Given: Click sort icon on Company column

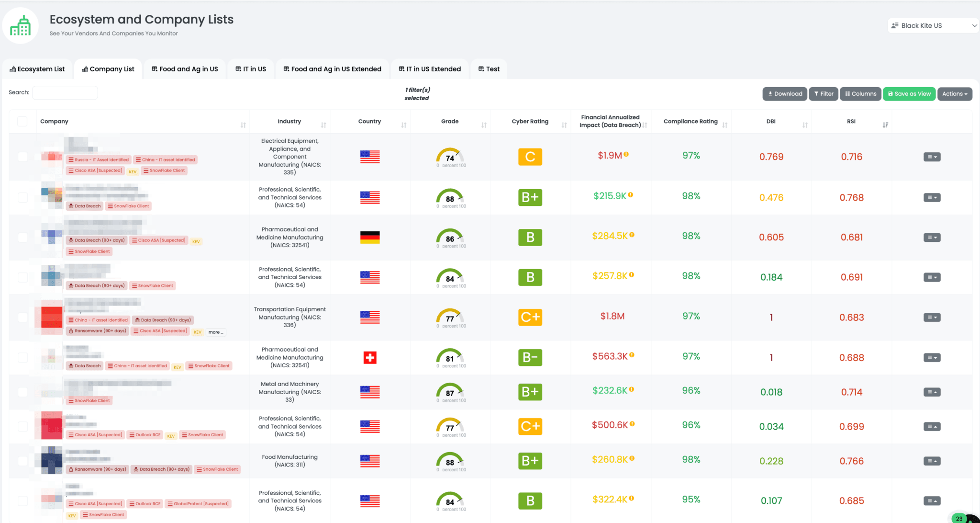Looking at the screenshot, I should pos(243,125).
